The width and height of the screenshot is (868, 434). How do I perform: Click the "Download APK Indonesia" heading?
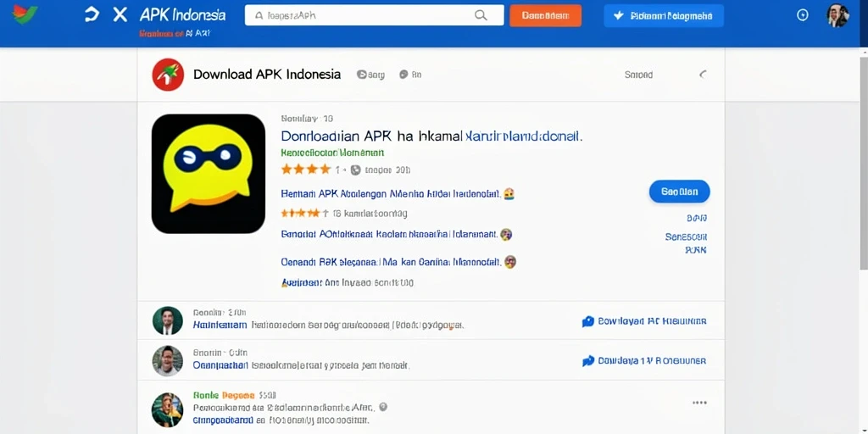[267, 75]
